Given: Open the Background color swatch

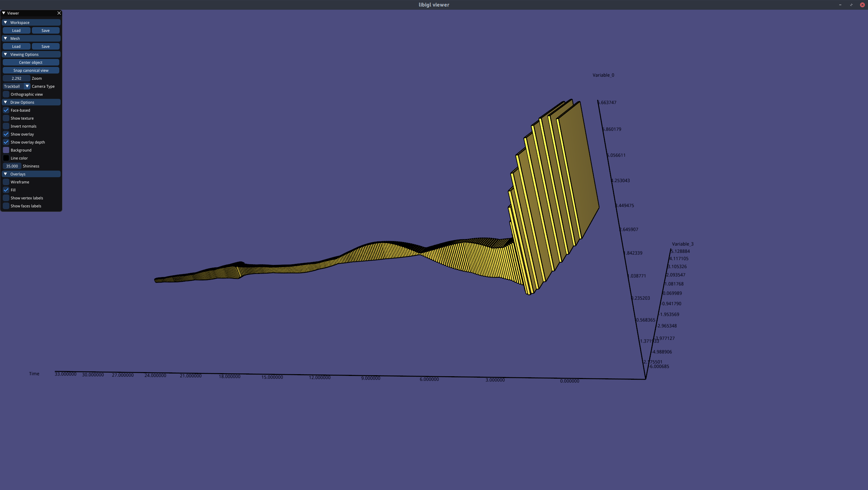Looking at the screenshot, I should point(6,150).
